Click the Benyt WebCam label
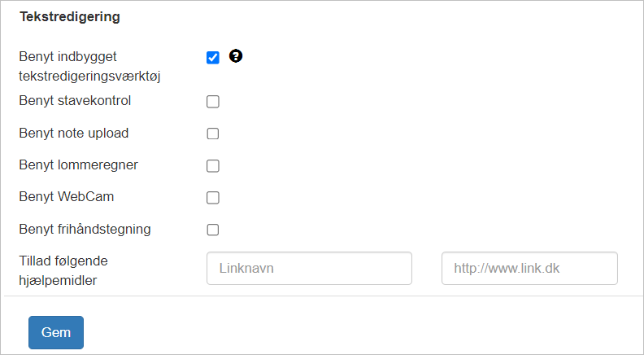 click(x=66, y=196)
